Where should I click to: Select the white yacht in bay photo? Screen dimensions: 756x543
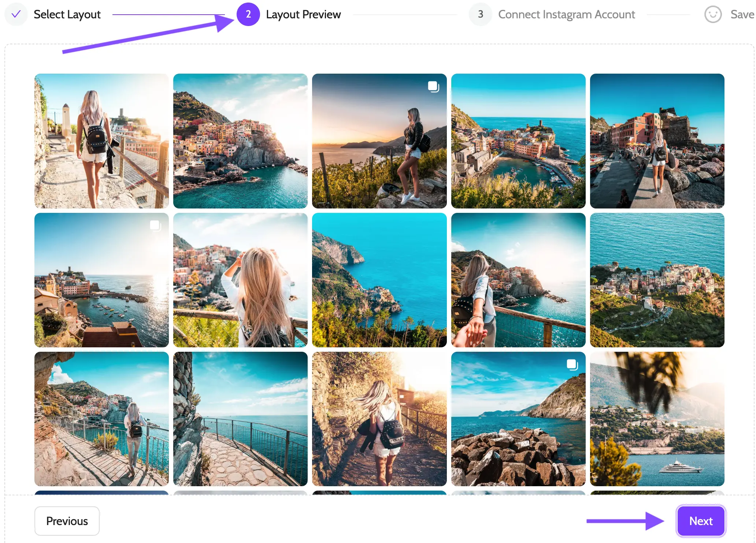(657, 419)
